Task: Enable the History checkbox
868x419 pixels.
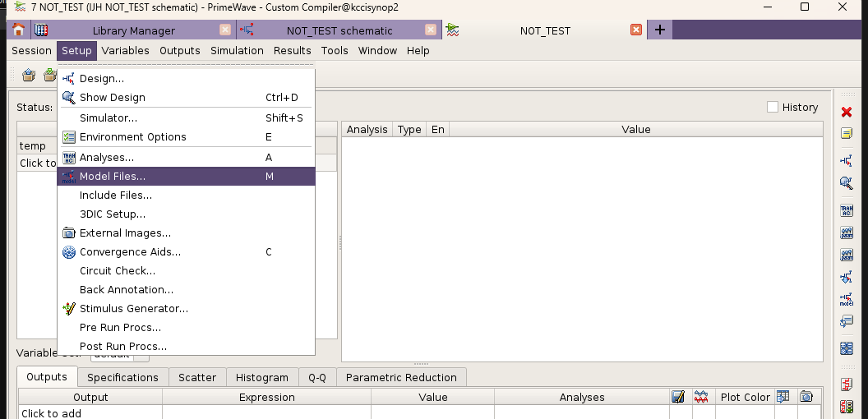Action: click(x=772, y=107)
